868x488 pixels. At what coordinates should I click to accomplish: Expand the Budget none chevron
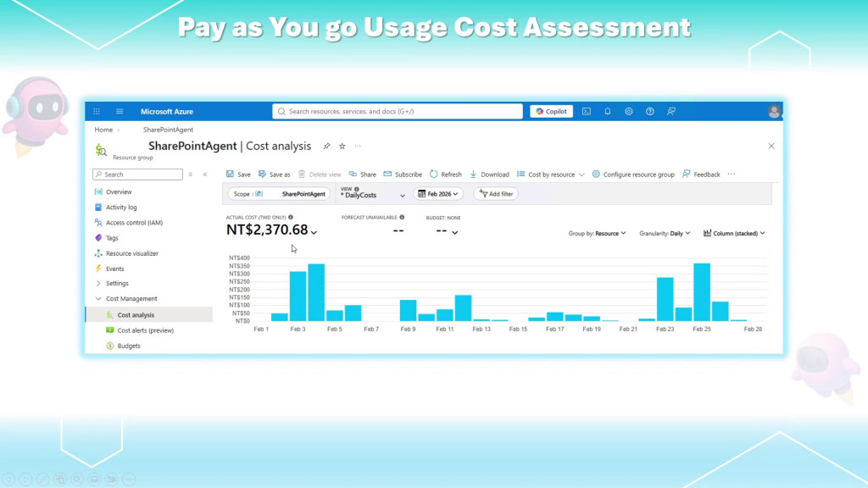pos(454,232)
